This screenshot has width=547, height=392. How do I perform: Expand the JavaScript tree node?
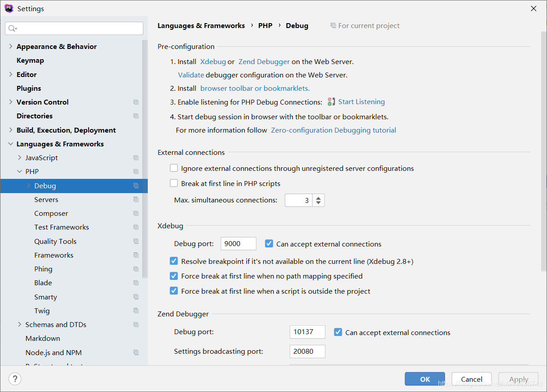point(19,158)
